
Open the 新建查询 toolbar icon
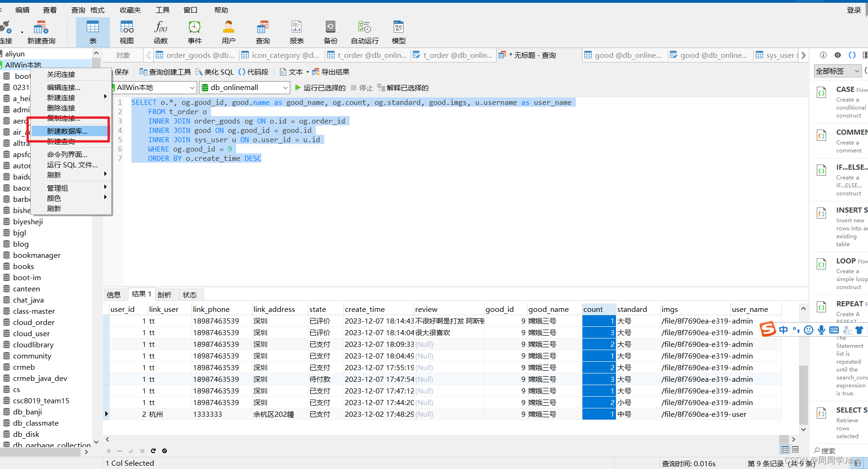pos(41,32)
